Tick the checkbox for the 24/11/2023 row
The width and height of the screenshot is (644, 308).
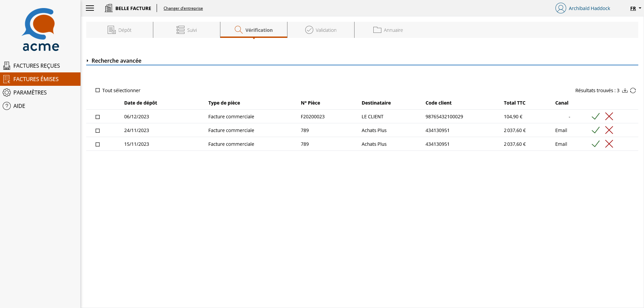[98, 131]
